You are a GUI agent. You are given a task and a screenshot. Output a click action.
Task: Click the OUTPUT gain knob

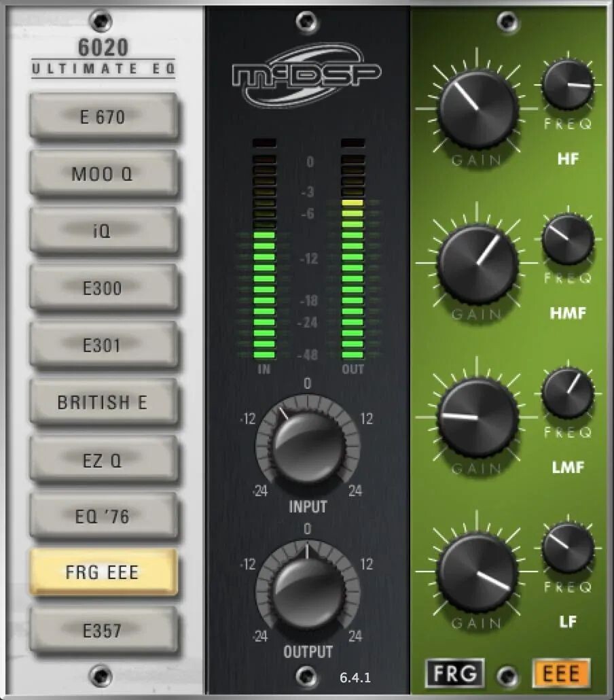pos(308,591)
